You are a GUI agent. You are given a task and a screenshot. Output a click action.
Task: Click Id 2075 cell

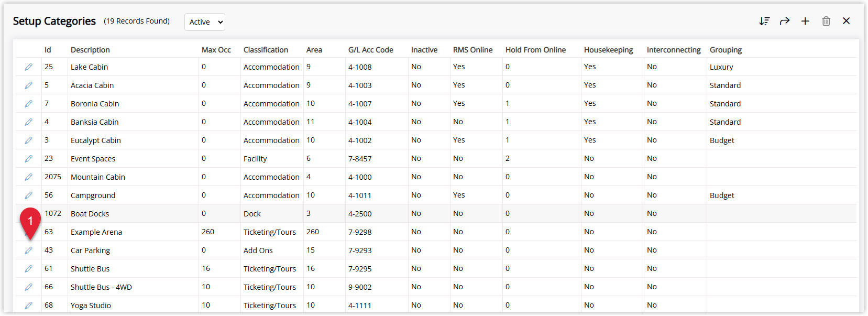click(x=52, y=177)
